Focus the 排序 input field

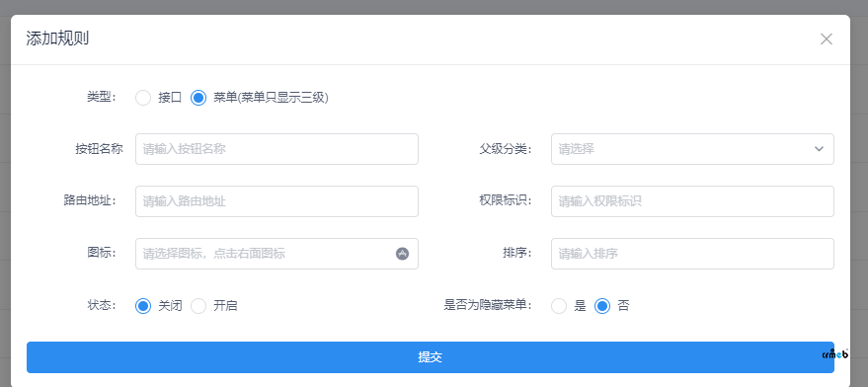[692, 254]
